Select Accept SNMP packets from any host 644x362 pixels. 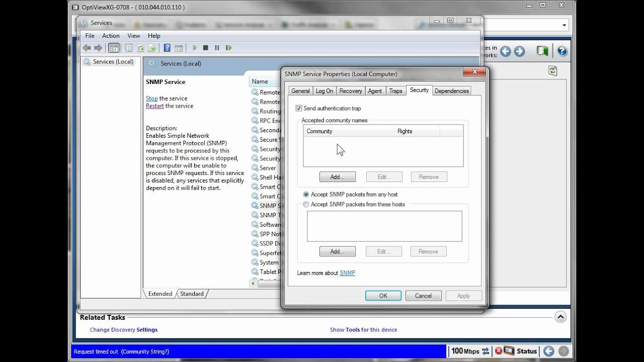coord(306,194)
